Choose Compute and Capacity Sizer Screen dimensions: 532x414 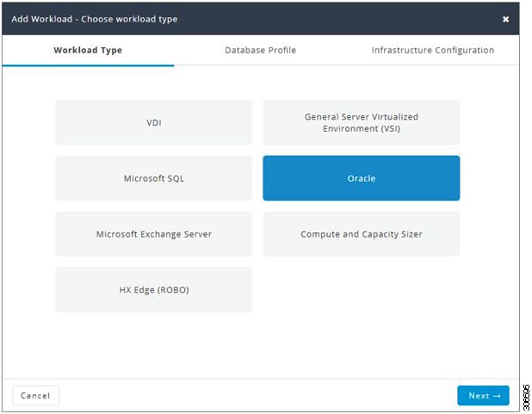[362, 234]
